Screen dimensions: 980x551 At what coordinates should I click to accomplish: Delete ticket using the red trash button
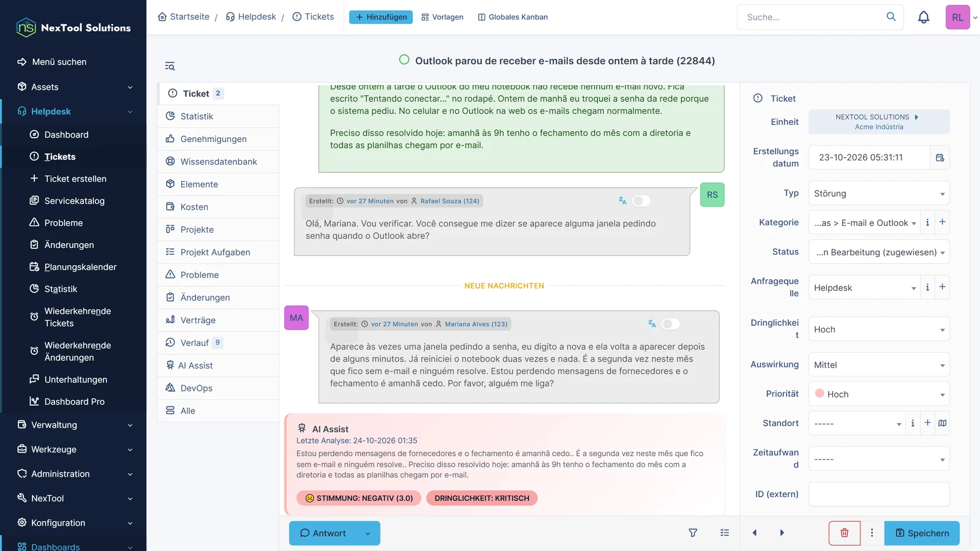(x=844, y=533)
